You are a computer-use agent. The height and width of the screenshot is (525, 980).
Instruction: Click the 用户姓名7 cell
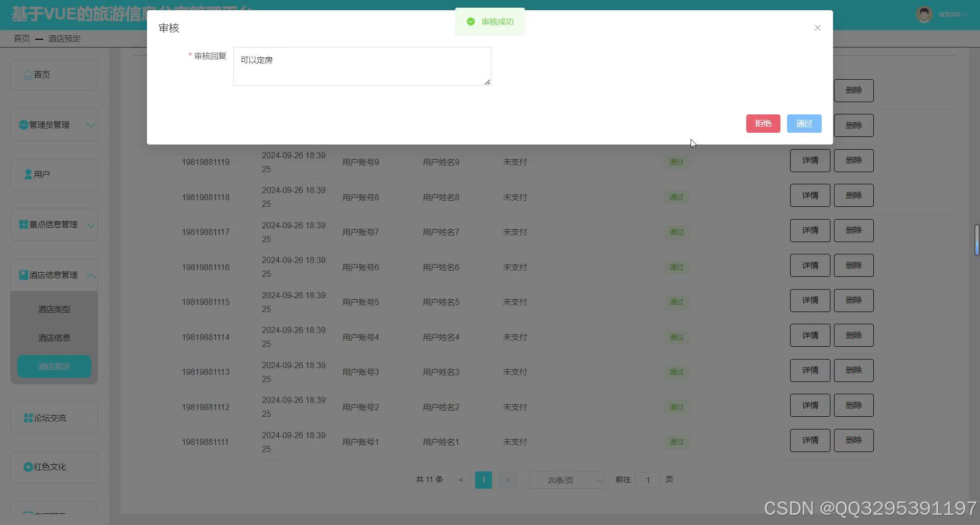pyautogui.click(x=441, y=232)
